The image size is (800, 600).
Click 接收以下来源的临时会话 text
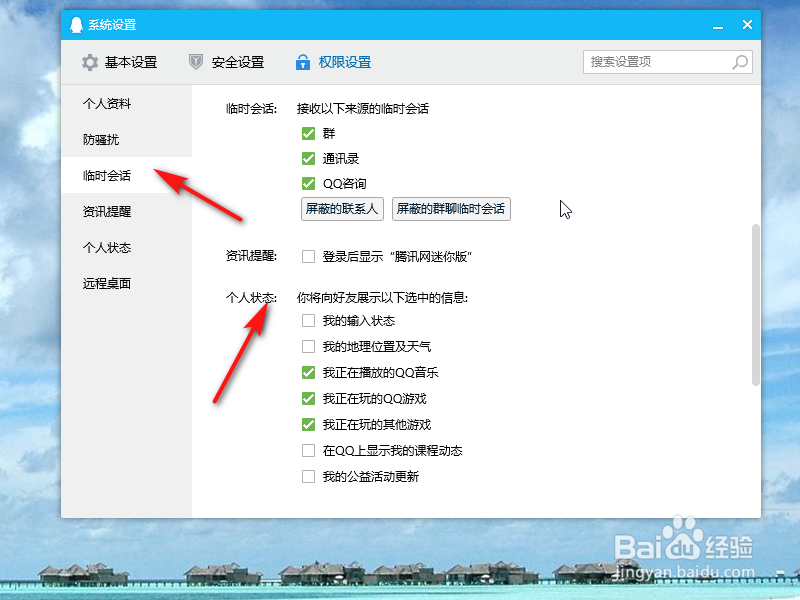pos(363,109)
